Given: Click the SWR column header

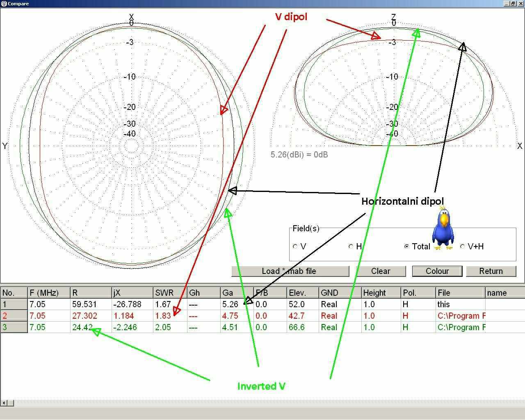Looking at the screenshot, I should 170,293.
